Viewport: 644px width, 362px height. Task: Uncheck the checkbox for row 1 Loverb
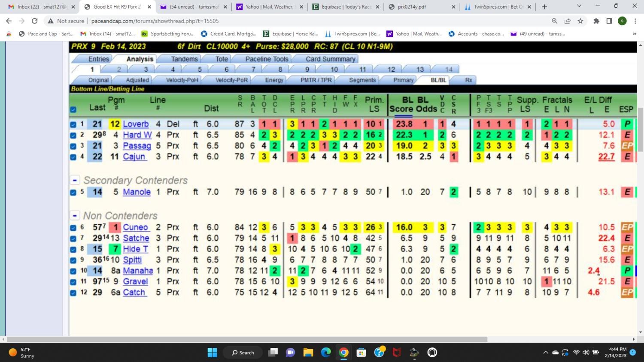[73, 124]
